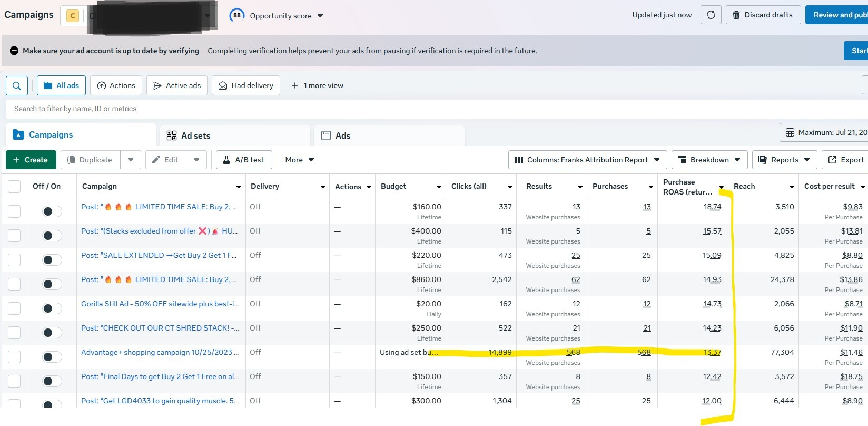Viewport: 868px width, 426px height.
Task: Open Reach column header dropdown arrow
Action: tap(792, 187)
